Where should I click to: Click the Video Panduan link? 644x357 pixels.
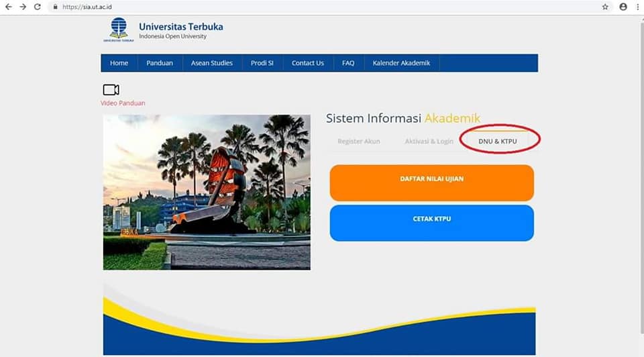pos(123,103)
